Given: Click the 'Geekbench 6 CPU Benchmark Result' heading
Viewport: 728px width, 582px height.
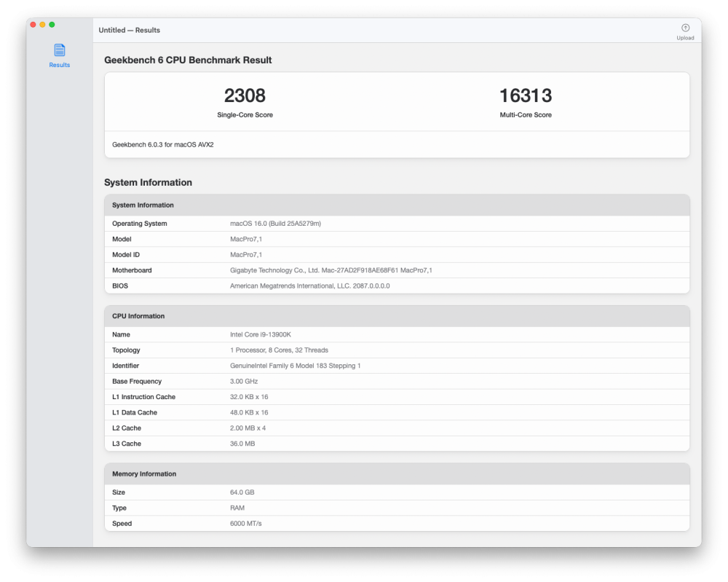Looking at the screenshot, I should click(188, 60).
